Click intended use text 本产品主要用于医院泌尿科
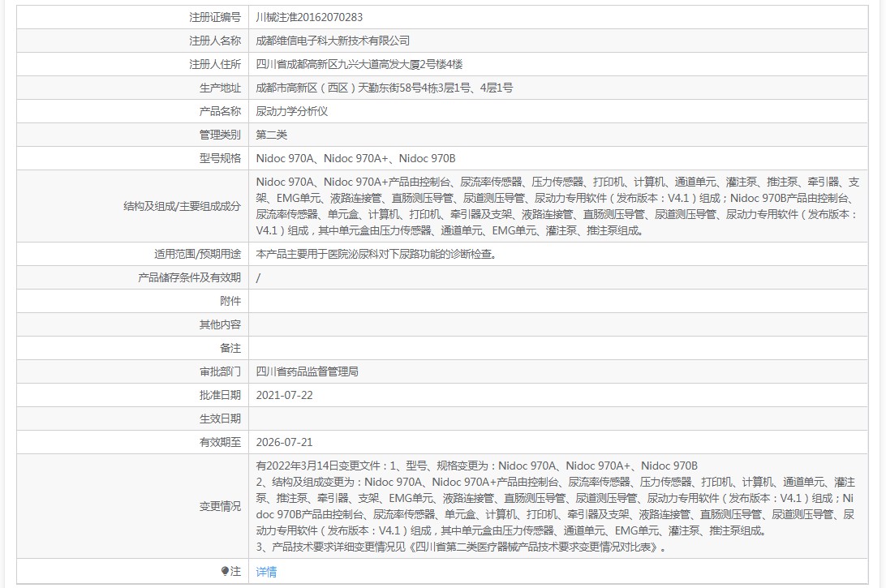This screenshot has height=588, width=886. pos(317,254)
